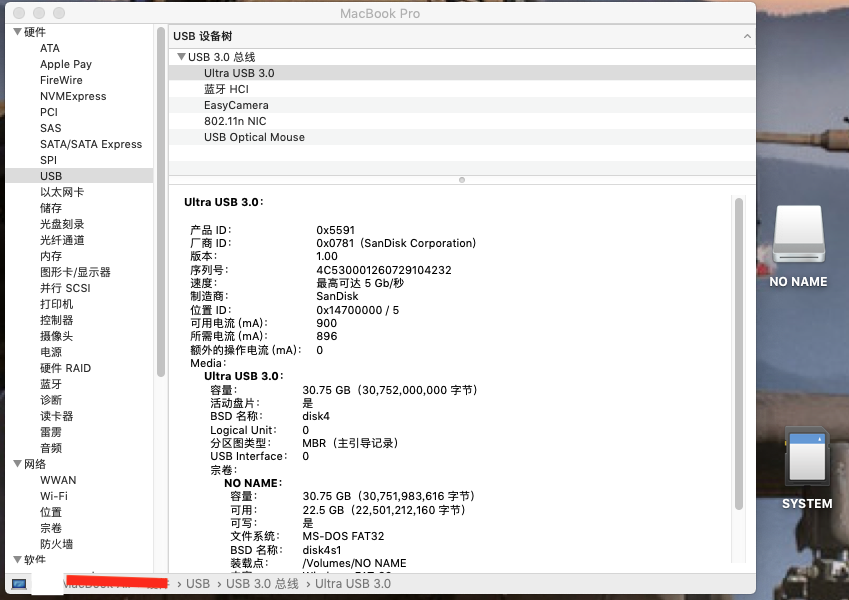The width and height of the screenshot is (849, 600).
Task: Collapse the USB 3.0 总线 tree node
Action: (181, 57)
